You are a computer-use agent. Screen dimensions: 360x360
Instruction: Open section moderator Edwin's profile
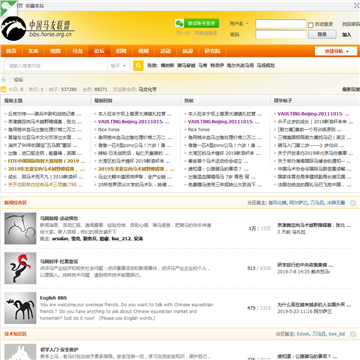tap(303, 334)
